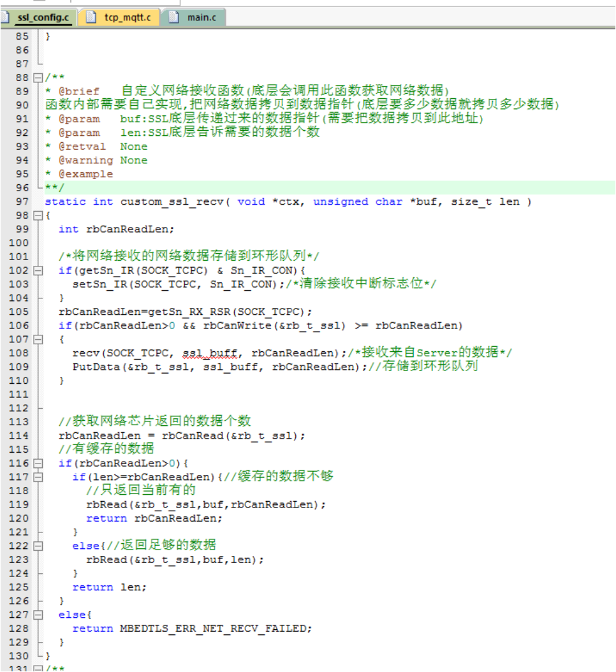Switch to the tcp_mqtt.c tab
Screen dimensions: 616x672
coord(127,17)
